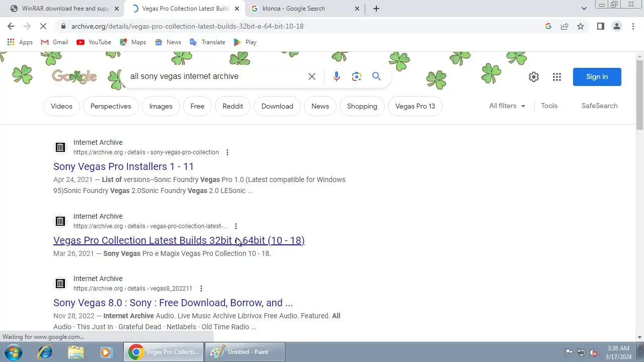Share this page icon
The image size is (644, 362).
565,26
